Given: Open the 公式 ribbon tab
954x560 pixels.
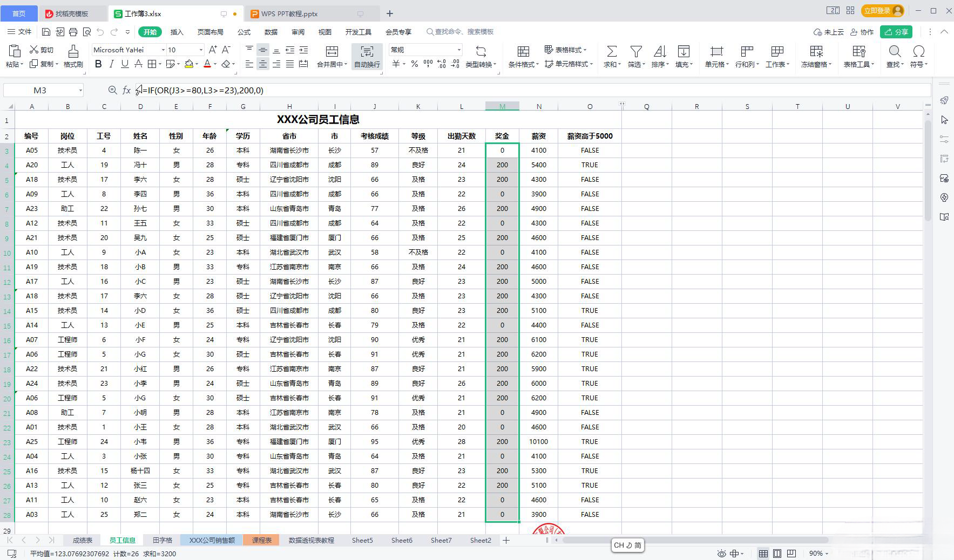Looking at the screenshot, I should (x=244, y=32).
